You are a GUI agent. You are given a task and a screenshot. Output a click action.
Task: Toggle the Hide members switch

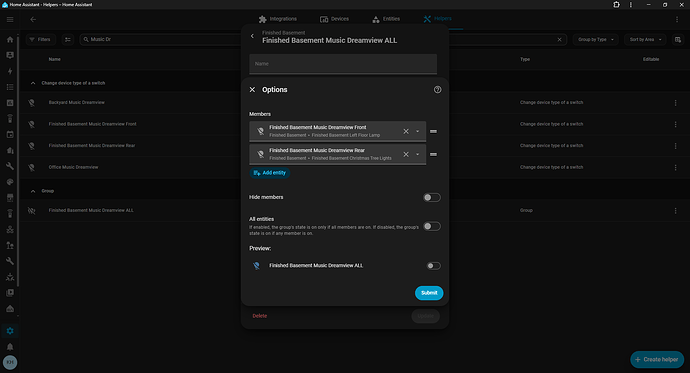click(432, 197)
